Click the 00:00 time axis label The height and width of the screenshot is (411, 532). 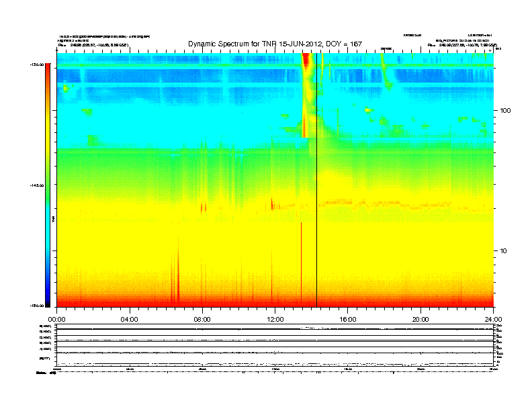[56, 320]
